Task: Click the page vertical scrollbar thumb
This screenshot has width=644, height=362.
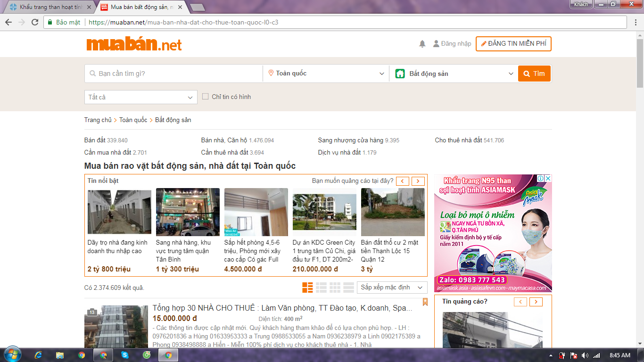Action: pos(640,63)
